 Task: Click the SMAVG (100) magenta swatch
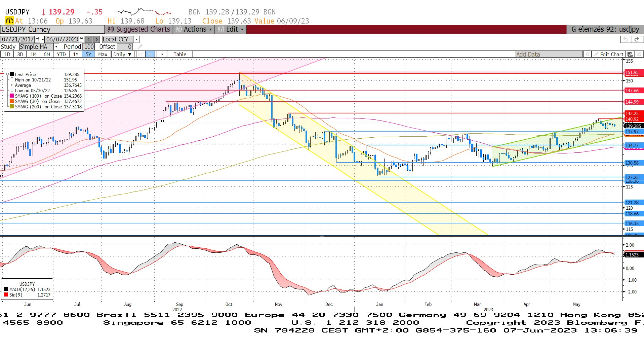pos(12,96)
